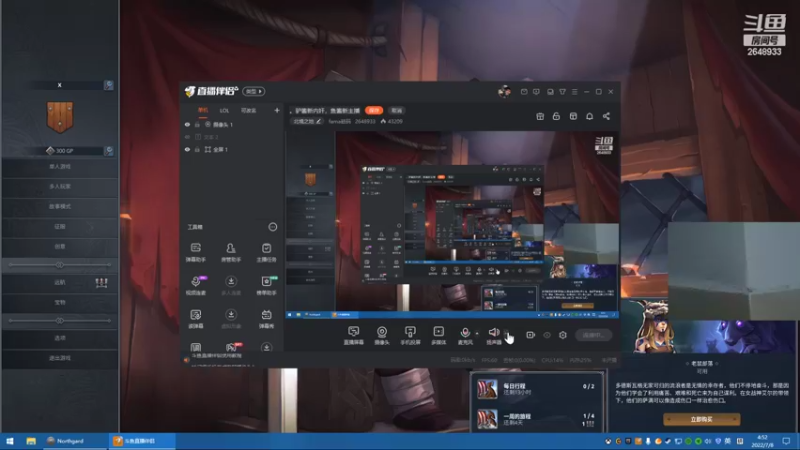This screenshot has width=800, height=450.
Task: Open 创意 in the Northgard menu
Action: pyautogui.click(x=60, y=246)
